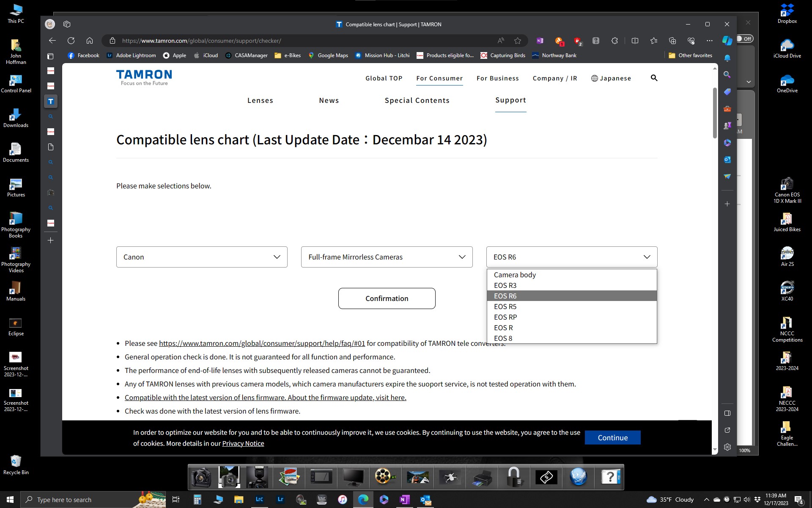The image size is (812, 508).
Task: Click the Tamron site search magnifier icon
Action: click(654, 78)
